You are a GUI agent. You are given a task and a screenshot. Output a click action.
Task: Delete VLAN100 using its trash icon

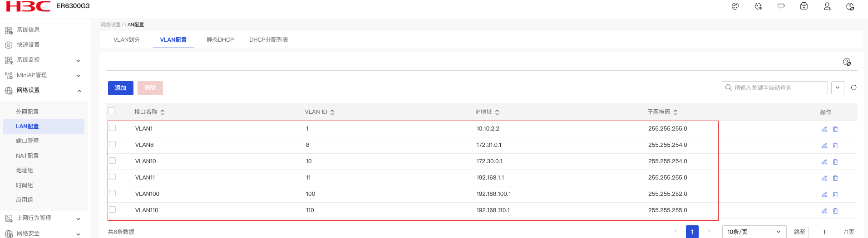click(835, 194)
